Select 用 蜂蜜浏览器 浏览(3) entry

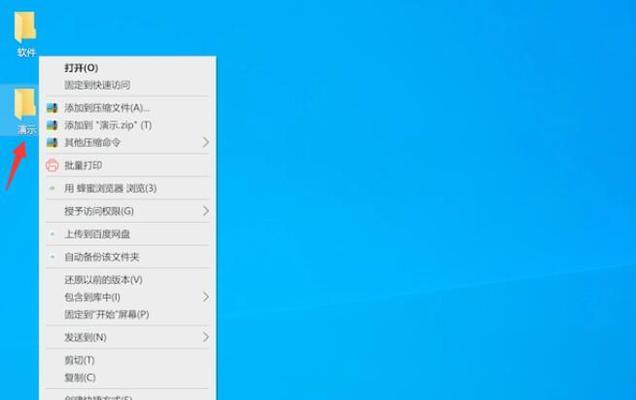127,188
